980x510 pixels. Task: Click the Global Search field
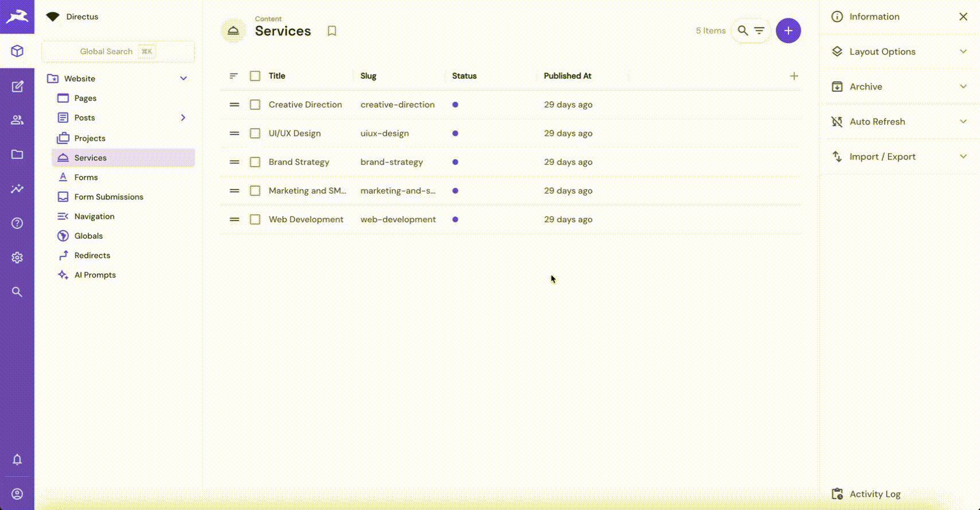click(118, 52)
